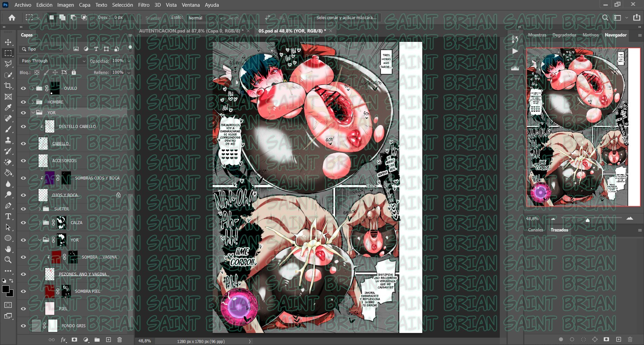Expand the HOMBRE layer group

point(33,102)
